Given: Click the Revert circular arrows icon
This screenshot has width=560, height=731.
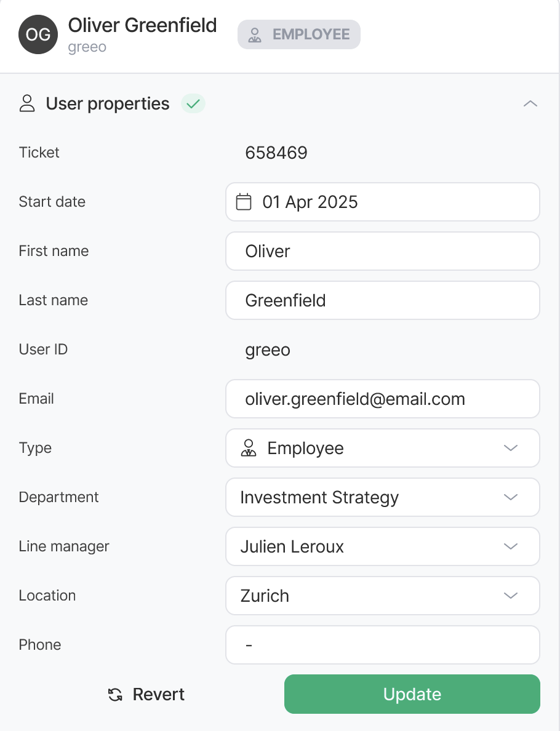Looking at the screenshot, I should click(x=114, y=695).
